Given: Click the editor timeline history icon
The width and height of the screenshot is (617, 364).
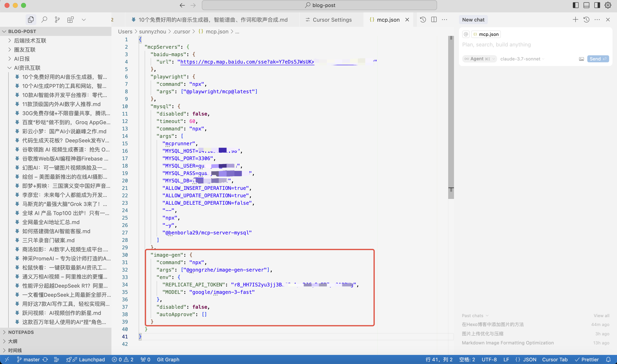Looking at the screenshot, I should click(423, 20).
